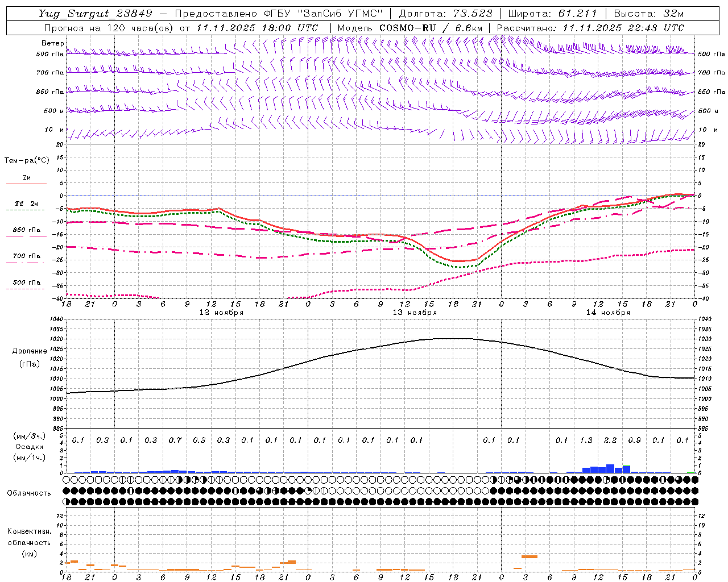Click the peak of the black pressure curve

coord(453,339)
